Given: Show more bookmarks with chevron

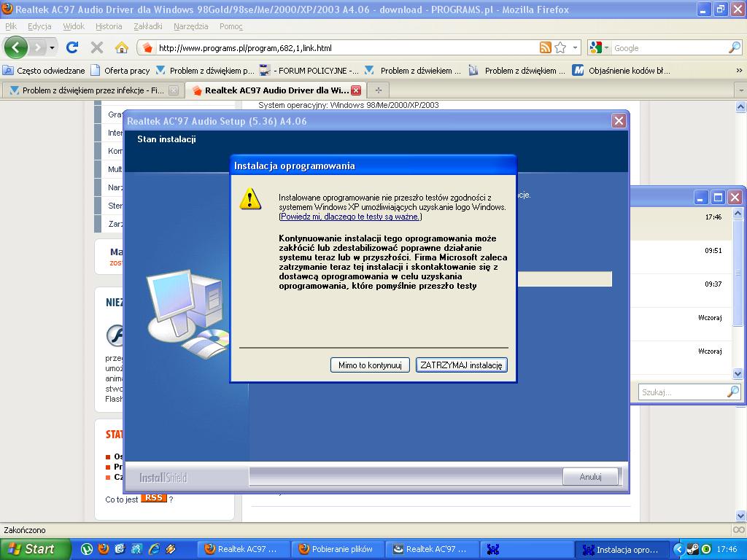Looking at the screenshot, I should point(739,71).
